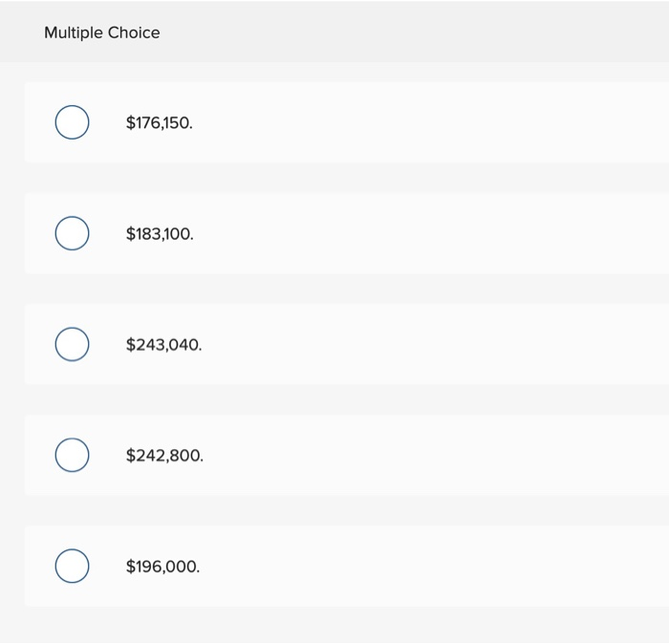
Task: Choose the $243,040 radio button
Action: [72, 344]
